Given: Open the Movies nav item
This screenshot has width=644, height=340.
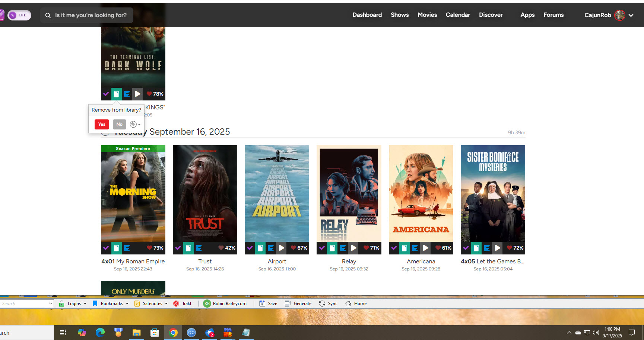Looking at the screenshot, I should pyautogui.click(x=427, y=15).
